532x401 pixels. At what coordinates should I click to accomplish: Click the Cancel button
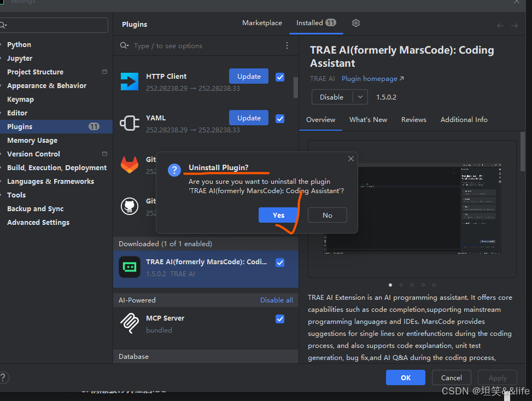pos(451,377)
